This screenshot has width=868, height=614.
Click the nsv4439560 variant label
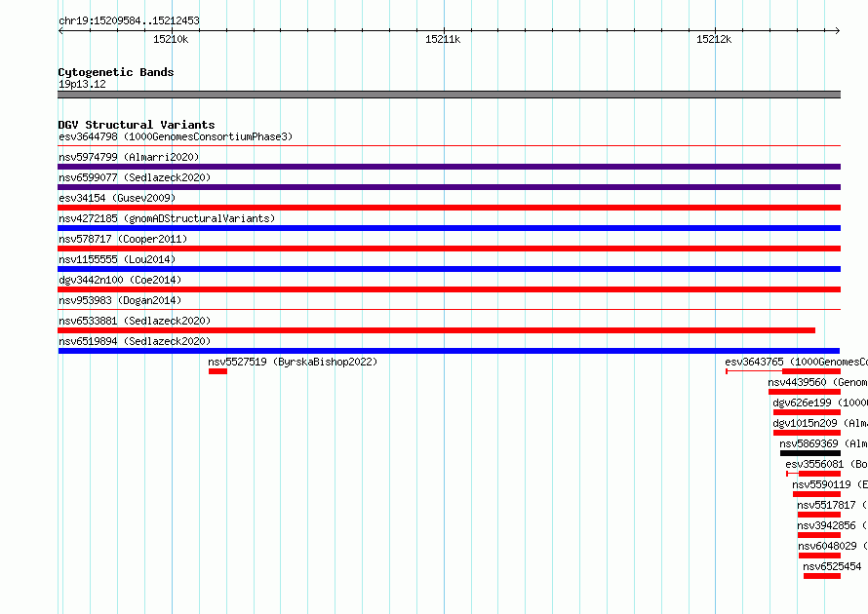point(817,382)
